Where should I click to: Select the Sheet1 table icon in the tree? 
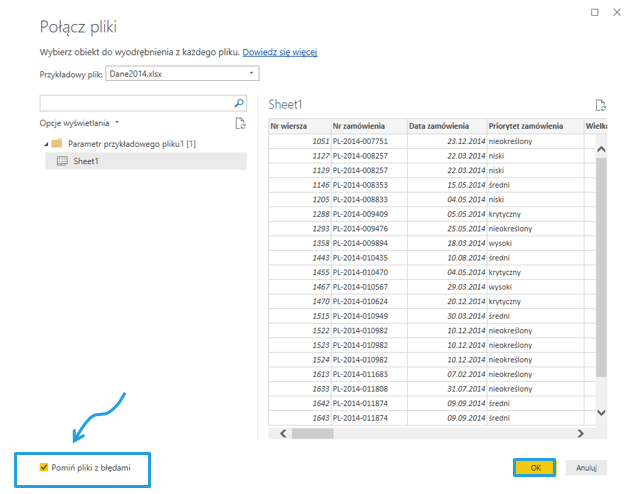coord(62,161)
